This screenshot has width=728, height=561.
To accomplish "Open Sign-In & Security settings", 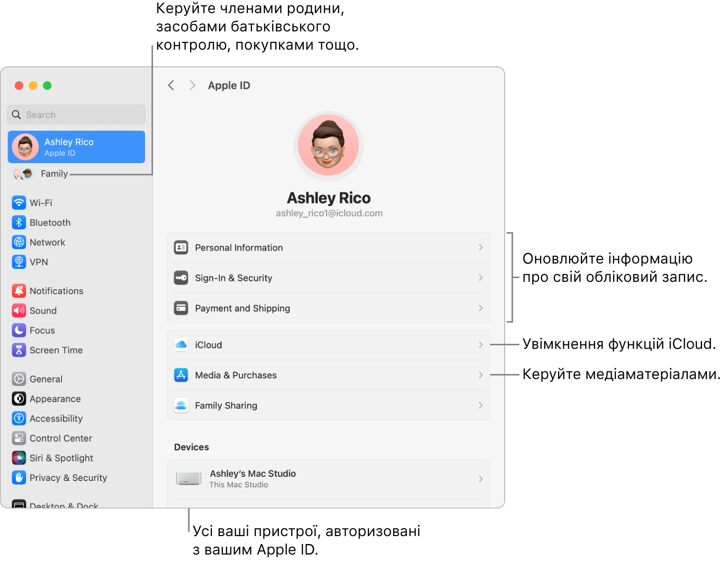I will coord(328,278).
